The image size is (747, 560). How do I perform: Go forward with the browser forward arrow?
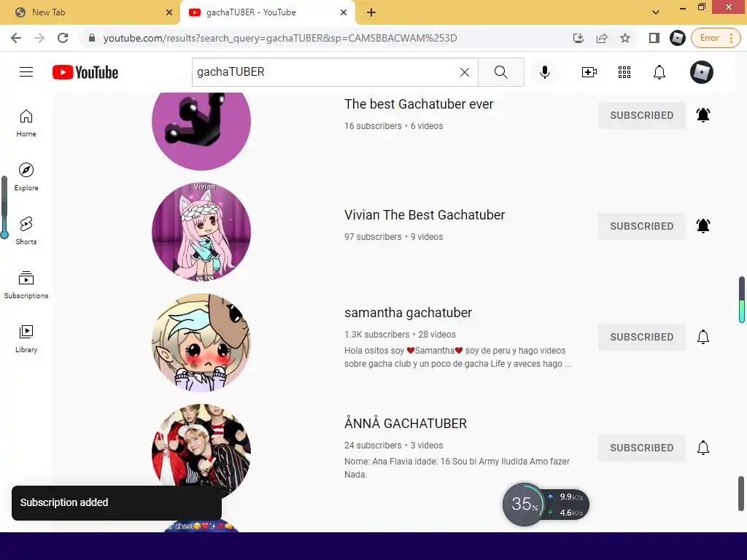39,38
